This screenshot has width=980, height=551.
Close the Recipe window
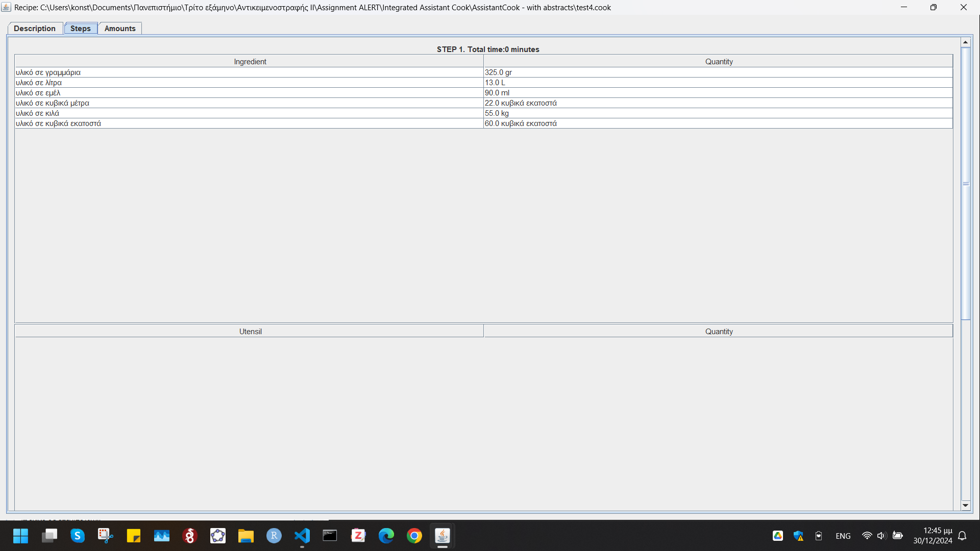coord(963,7)
